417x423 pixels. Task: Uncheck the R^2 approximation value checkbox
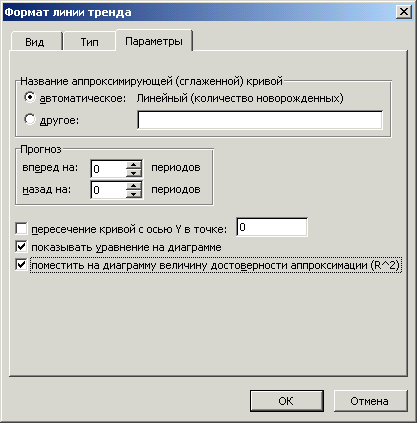[x=21, y=265]
